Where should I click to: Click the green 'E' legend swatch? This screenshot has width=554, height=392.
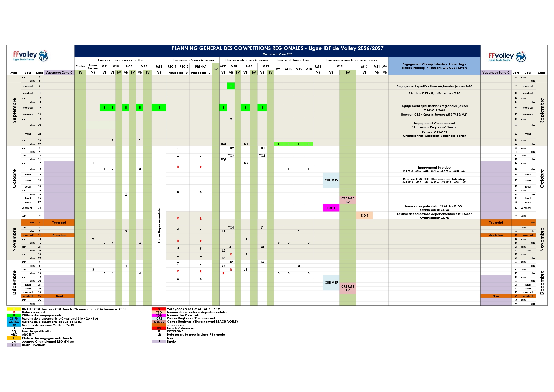tap(14, 316)
